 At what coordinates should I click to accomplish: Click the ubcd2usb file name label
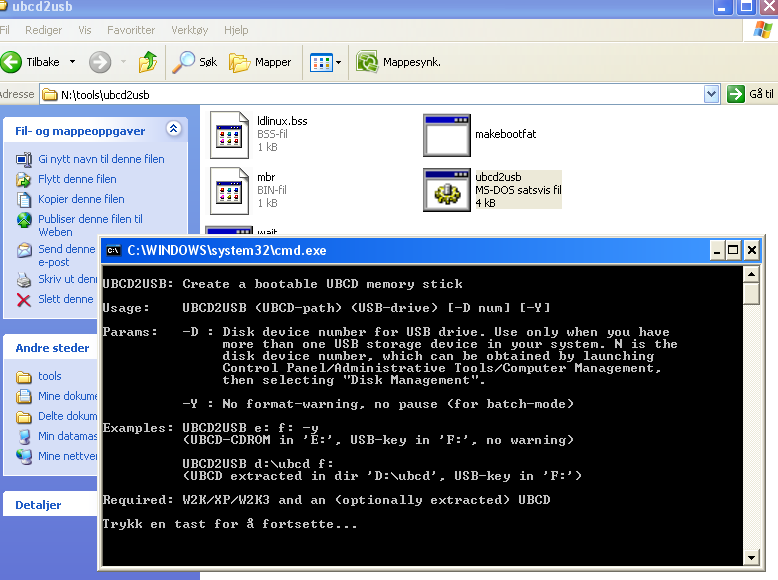(498, 177)
